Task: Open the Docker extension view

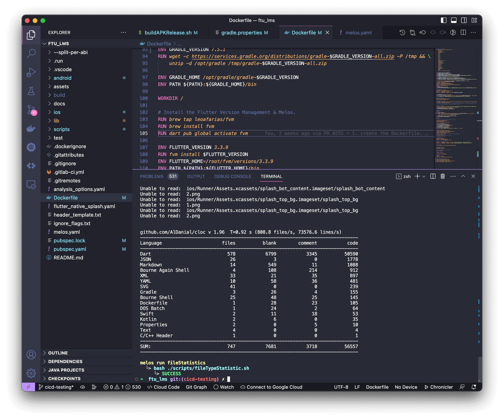Action: (31, 129)
